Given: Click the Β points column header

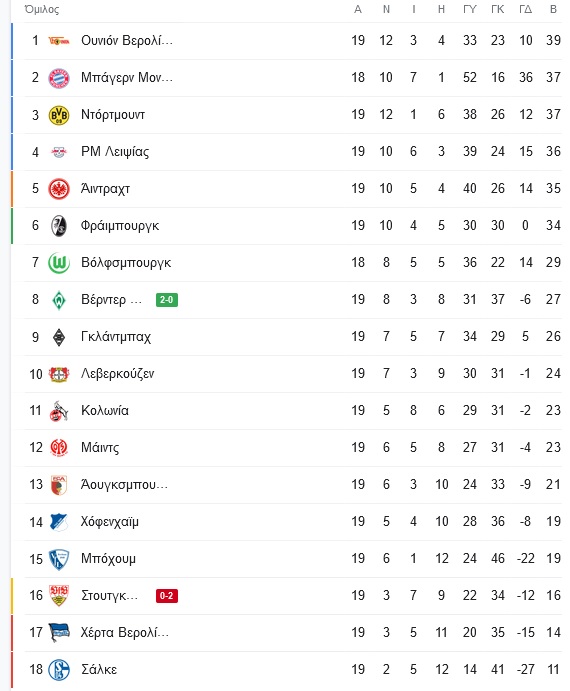Looking at the screenshot, I should click(x=553, y=9).
